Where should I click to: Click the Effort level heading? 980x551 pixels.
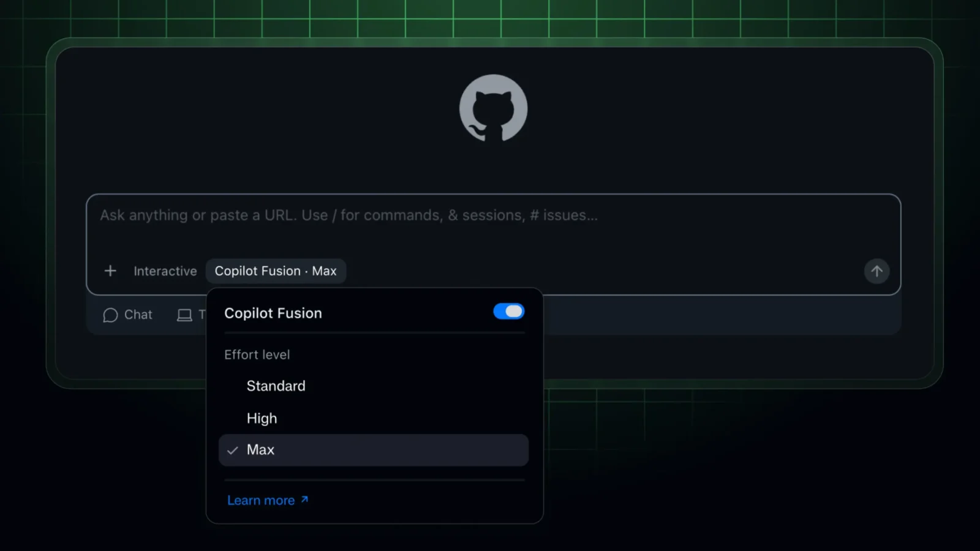[257, 354]
